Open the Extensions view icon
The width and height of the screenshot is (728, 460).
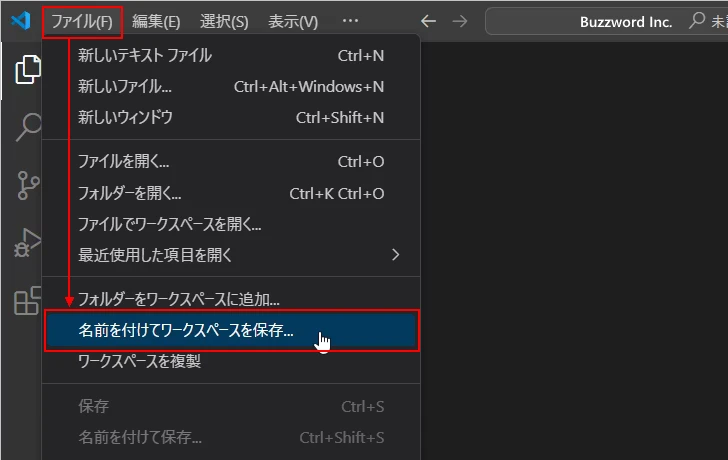[x=28, y=301]
